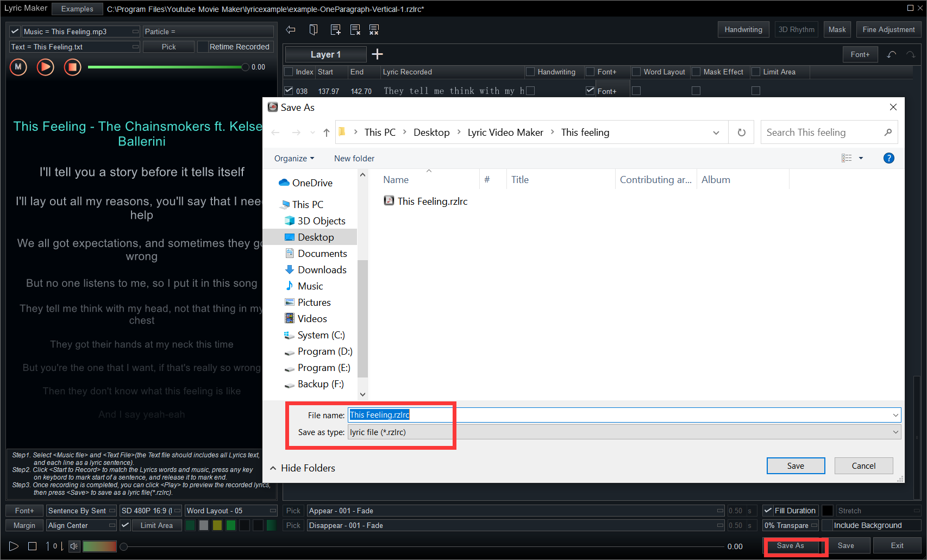This screenshot has height=560, width=927.
Task: Mute audio with the speaker icon
Action: [74, 546]
